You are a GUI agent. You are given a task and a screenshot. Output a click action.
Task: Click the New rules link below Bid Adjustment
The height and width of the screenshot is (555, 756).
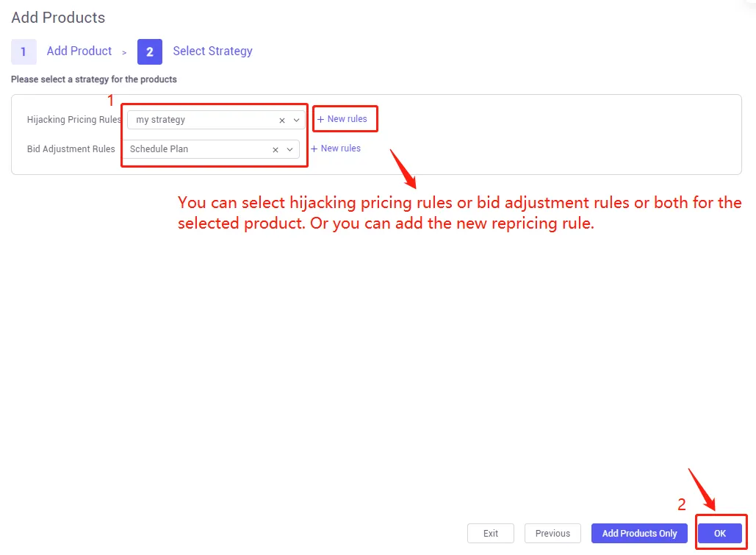336,148
